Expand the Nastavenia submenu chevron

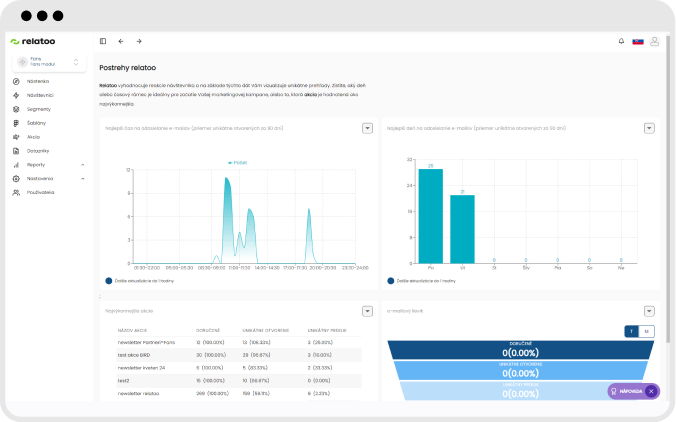82,178
